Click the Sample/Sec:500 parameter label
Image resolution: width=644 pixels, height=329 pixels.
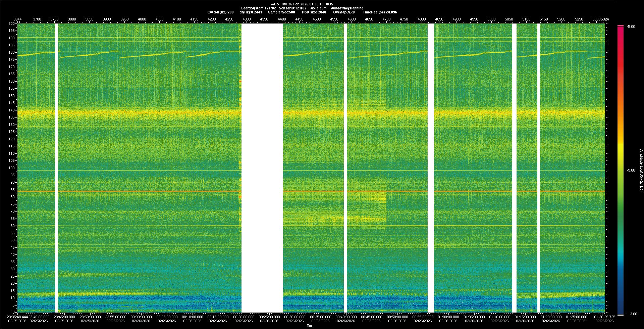(x=281, y=12)
